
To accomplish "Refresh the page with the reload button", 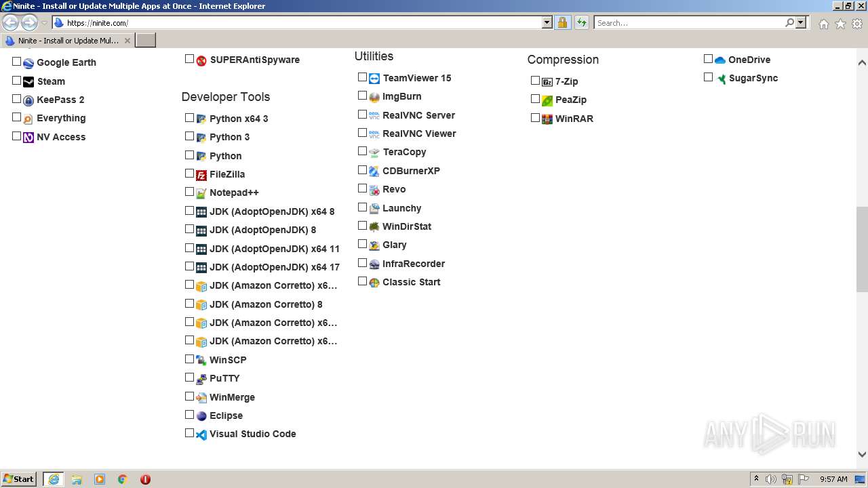I will pos(582,22).
